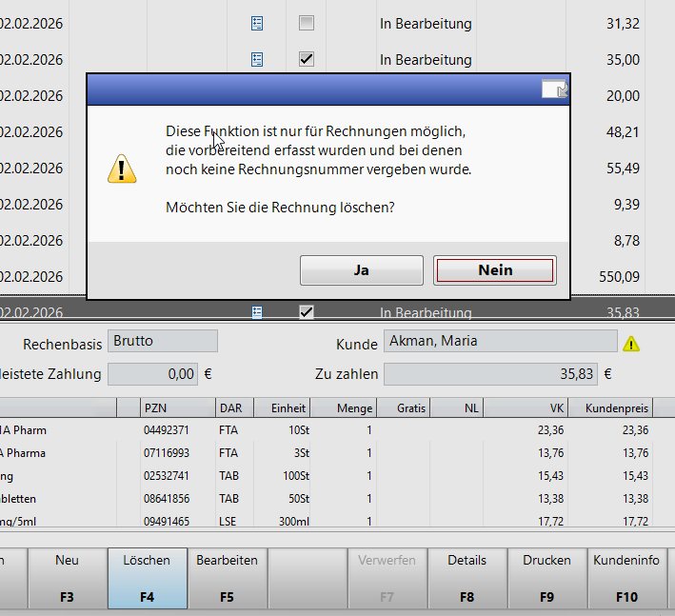Screen dimensions: 675x616
Task: Sort by the PZN column header
Action: tap(177, 407)
